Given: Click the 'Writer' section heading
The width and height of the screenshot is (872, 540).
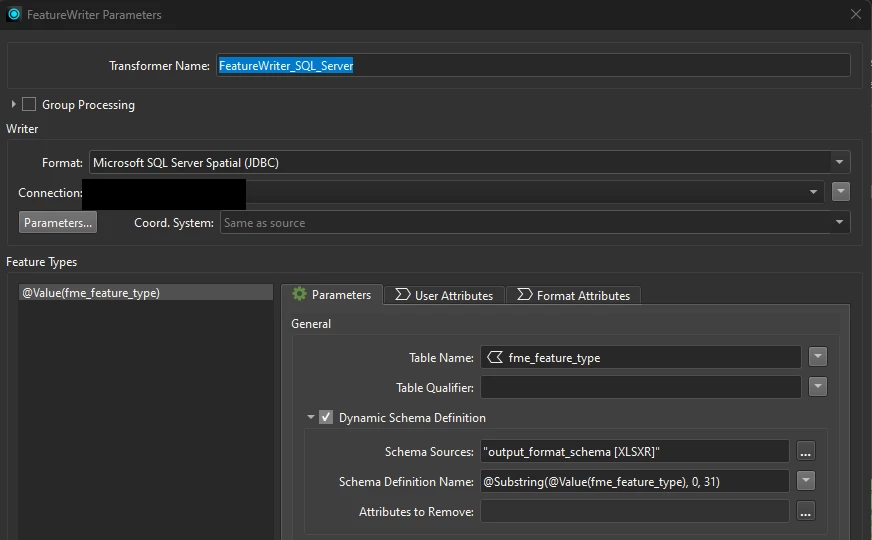Looking at the screenshot, I should point(22,128).
